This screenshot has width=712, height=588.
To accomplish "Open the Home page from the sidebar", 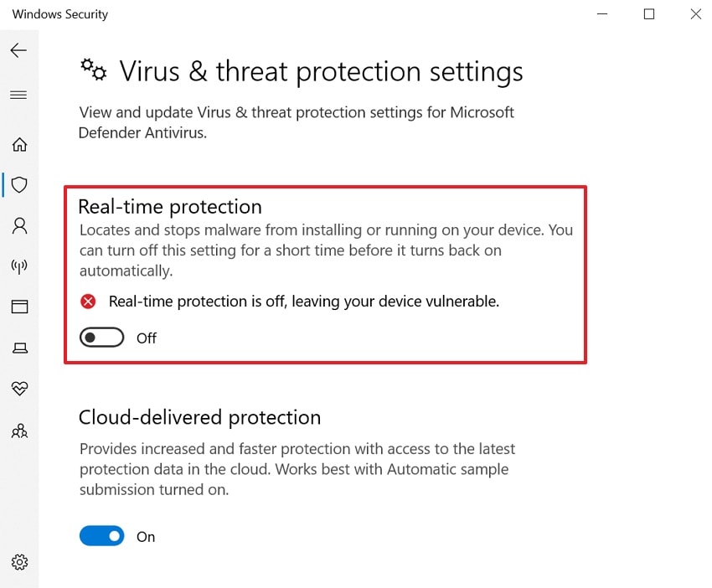I will coord(19,144).
